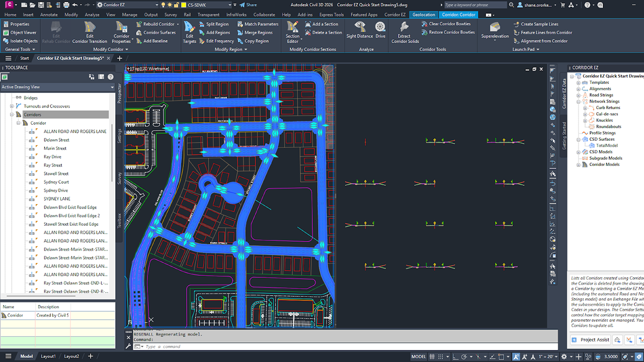
Task: Click Delete a Section tool
Action: [323, 33]
